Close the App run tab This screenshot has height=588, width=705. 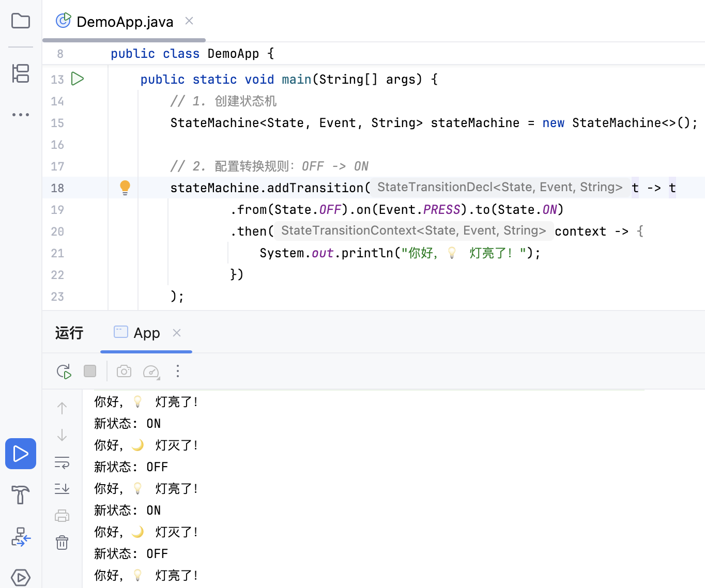click(x=177, y=333)
